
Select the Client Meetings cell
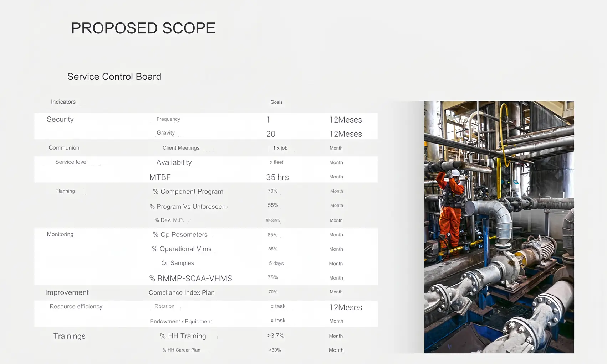[181, 148]
